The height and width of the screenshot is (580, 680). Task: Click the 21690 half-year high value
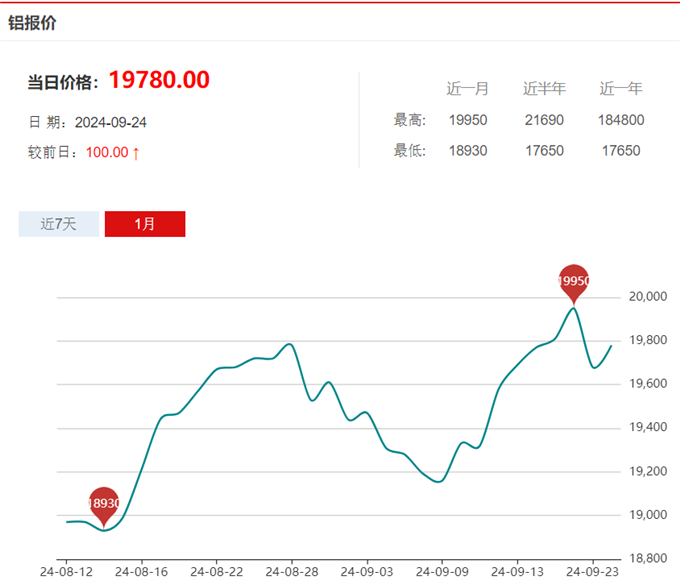pos(544,120)
